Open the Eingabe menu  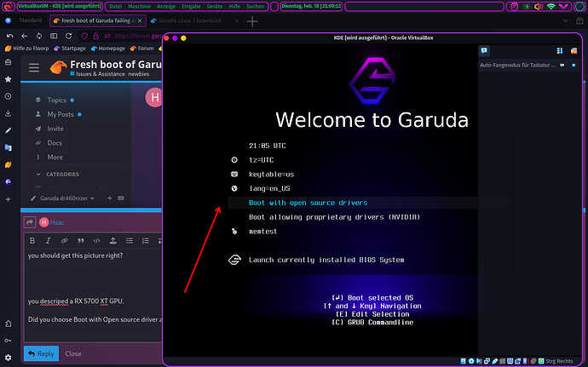coord(191,6)
